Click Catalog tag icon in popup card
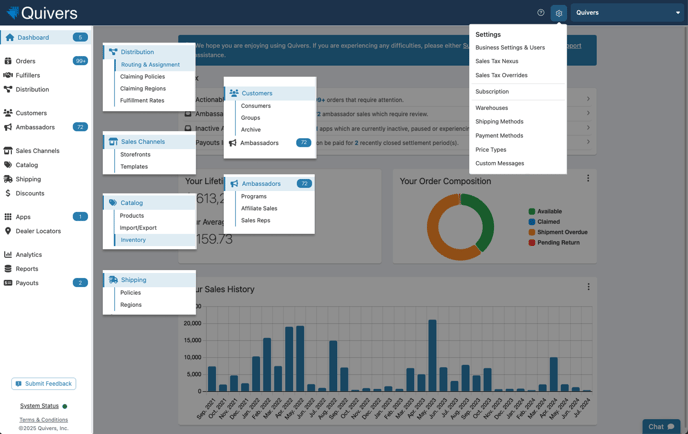This screenshot has height=434, width=688. pos(113,203)
